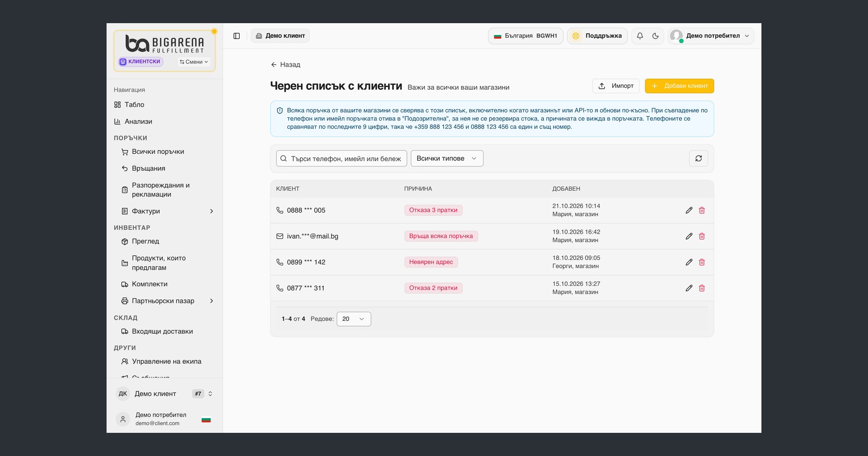Viewport: 868px width, 456px height.
Task: Click the Отказа 3 пратки reason tag
Action: click(433, 210)
